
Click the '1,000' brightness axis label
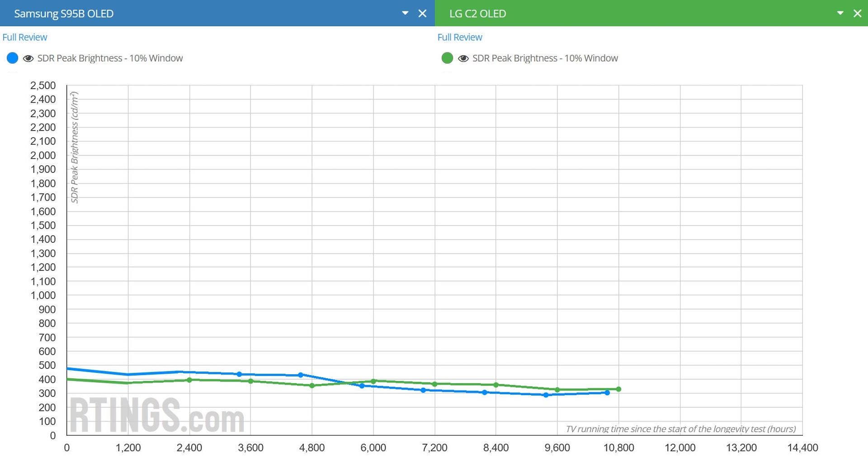point(43,296)
